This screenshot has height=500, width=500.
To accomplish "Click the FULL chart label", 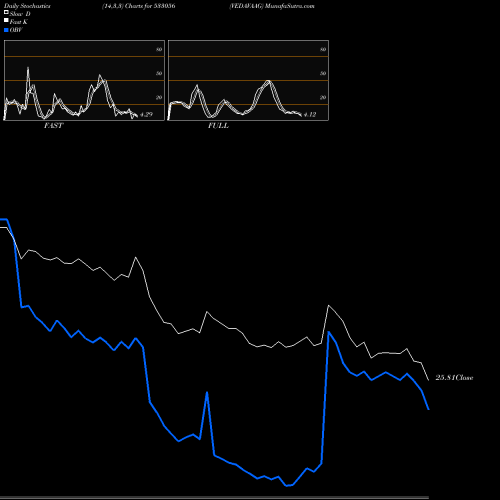I will point(218,126).
